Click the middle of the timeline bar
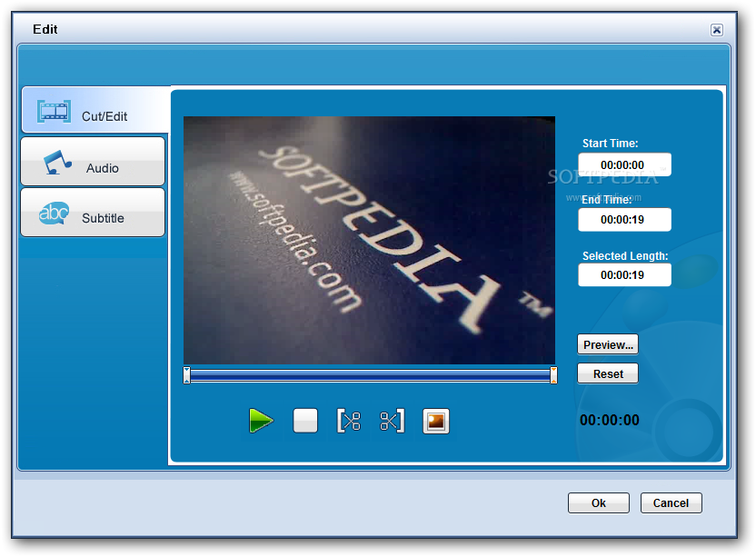This screenshot has width=756, height=557. click(370, 375)
